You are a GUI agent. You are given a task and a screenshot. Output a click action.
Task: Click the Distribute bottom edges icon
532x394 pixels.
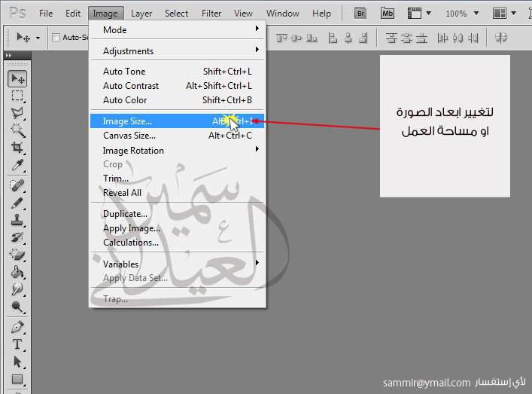(421, 38)
